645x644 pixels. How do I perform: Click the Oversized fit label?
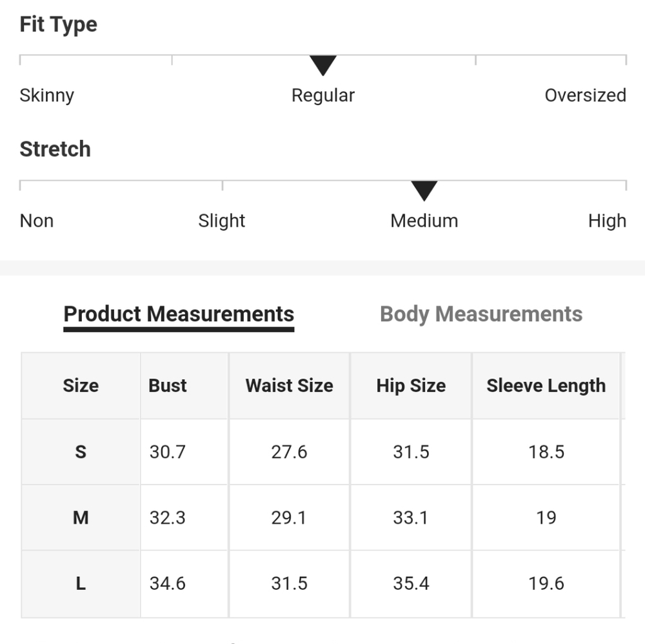tap(585, 96)
